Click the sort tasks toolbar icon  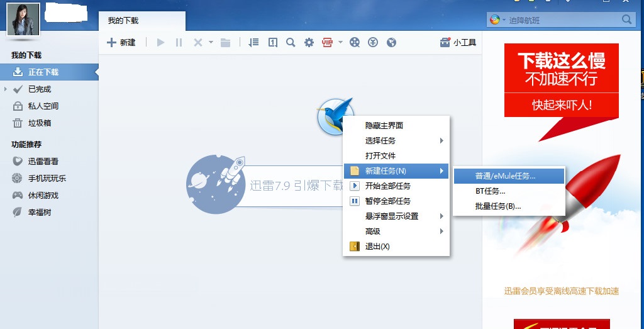click(254, 42)
